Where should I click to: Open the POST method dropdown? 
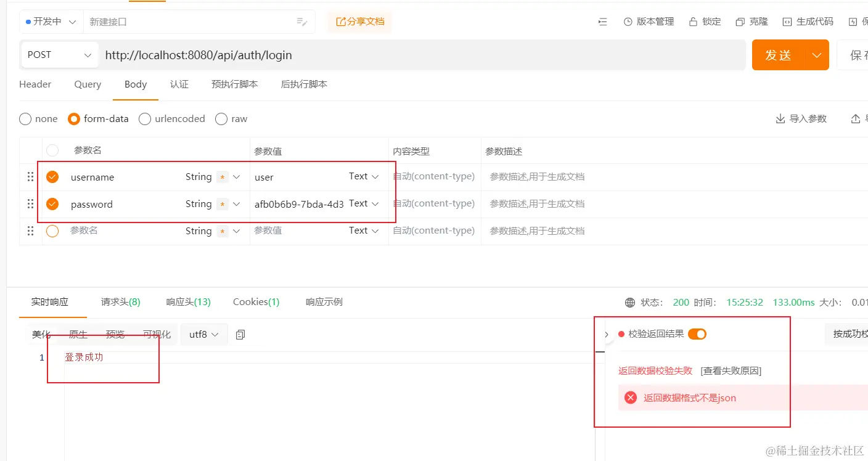coord(59,55)
